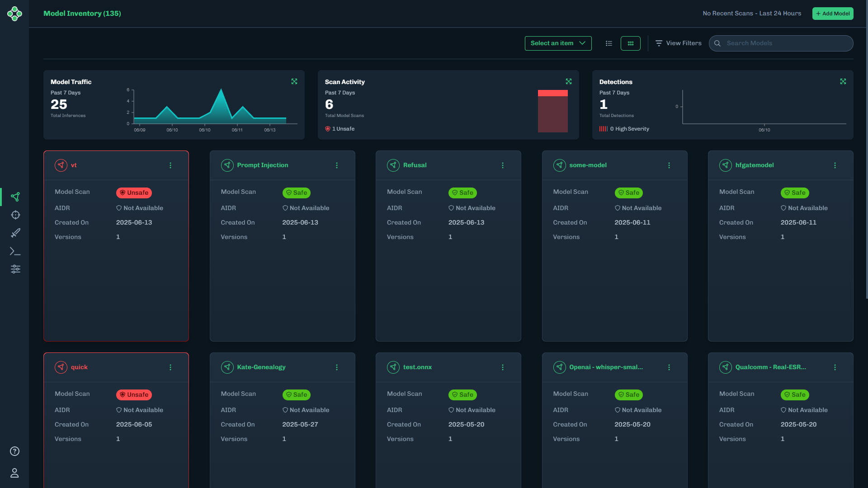Click the red Scan Activity bar

click(552, 112)
